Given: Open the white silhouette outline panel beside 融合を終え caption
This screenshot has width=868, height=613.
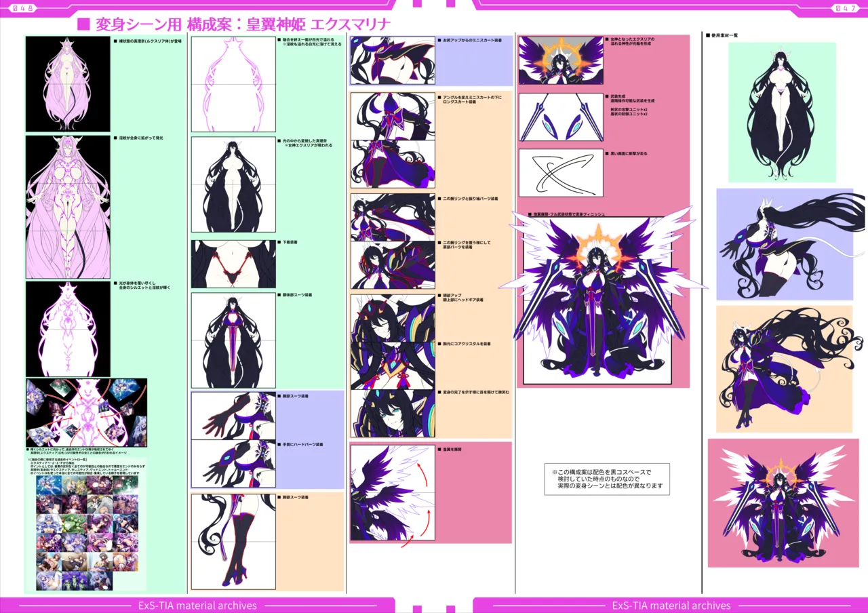Looking at the screenshot, I should (233, 84).
